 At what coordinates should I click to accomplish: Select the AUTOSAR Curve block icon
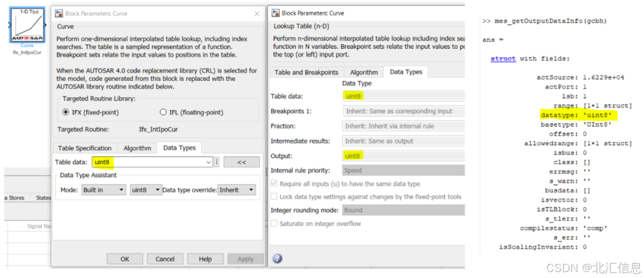(x=27, y=26)
